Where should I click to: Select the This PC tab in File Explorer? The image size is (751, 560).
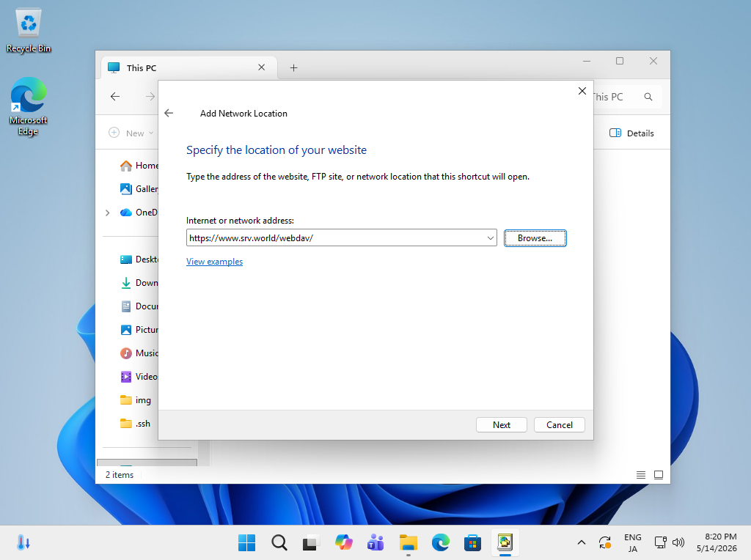(189, 68)
